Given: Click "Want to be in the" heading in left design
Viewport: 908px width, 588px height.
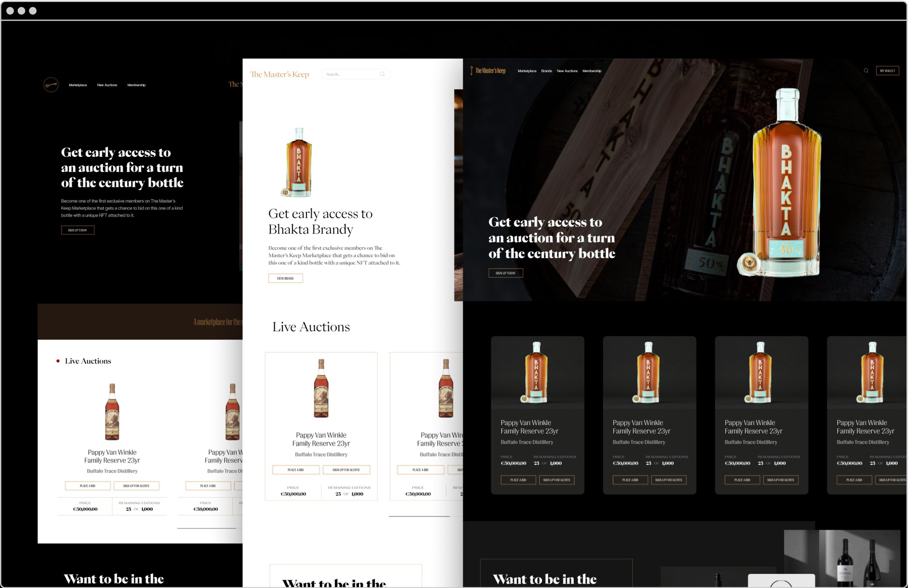Looking at the screenshot, I should 114,579.
